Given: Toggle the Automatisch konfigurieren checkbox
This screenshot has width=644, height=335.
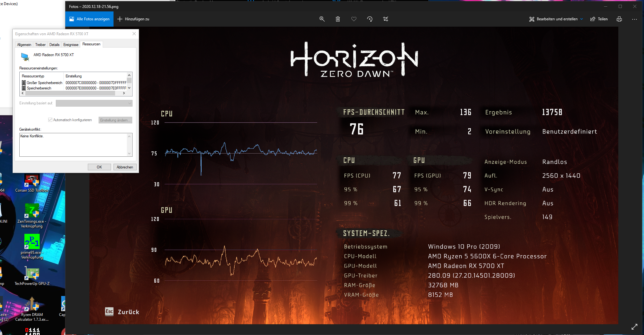Looking at the screenshot, I should 50,120.
